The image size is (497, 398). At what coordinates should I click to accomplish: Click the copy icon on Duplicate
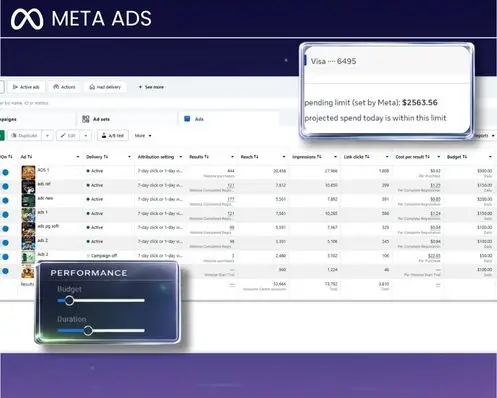point(14,136)
